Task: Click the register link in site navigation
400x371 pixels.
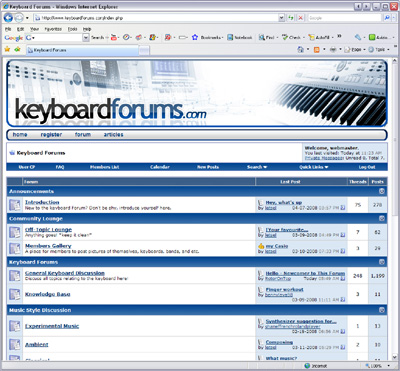Action: pos(51,134)
